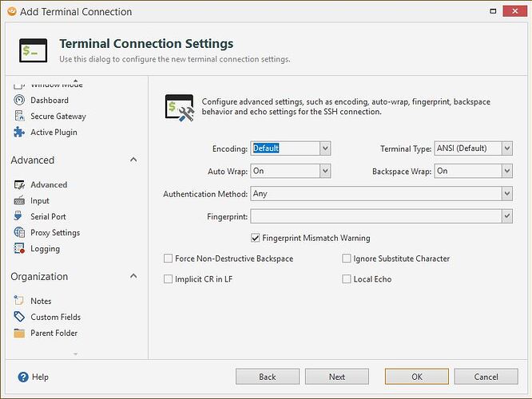Collapse the Advanced section chevron

(133, 160)
